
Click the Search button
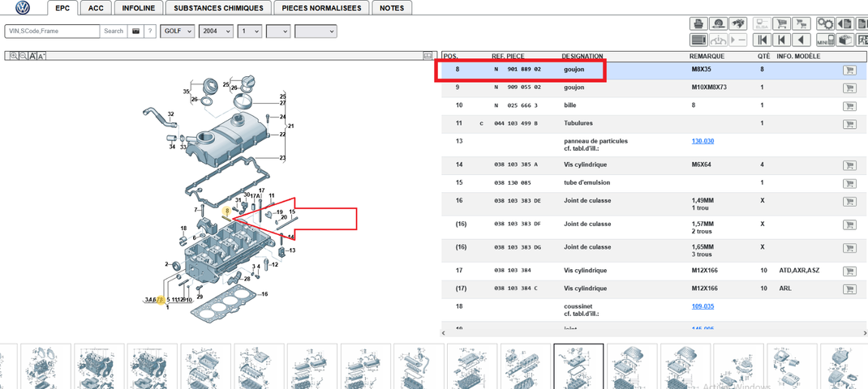114,31
